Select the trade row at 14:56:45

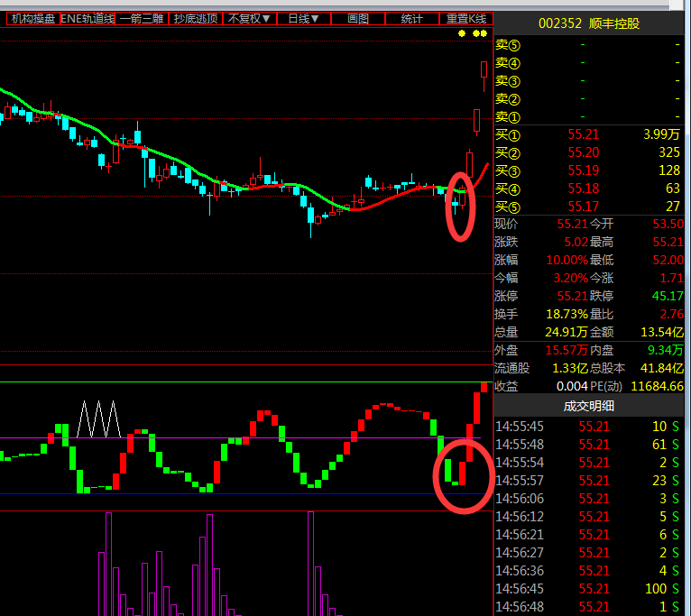coord(588,589)
